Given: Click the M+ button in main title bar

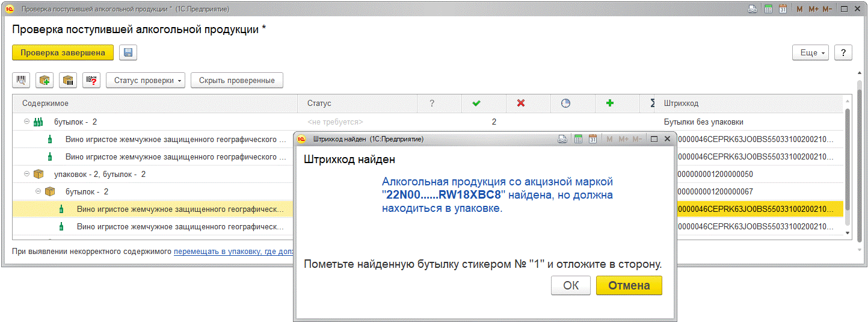Looking at the screenshot, I should pyautogui.click(x=813, y=9).
